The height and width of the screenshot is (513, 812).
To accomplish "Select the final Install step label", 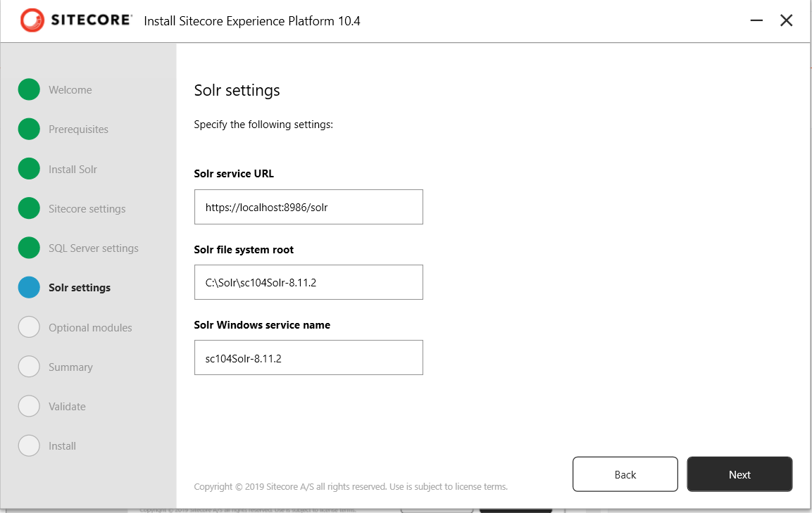I will pos(62,446).
